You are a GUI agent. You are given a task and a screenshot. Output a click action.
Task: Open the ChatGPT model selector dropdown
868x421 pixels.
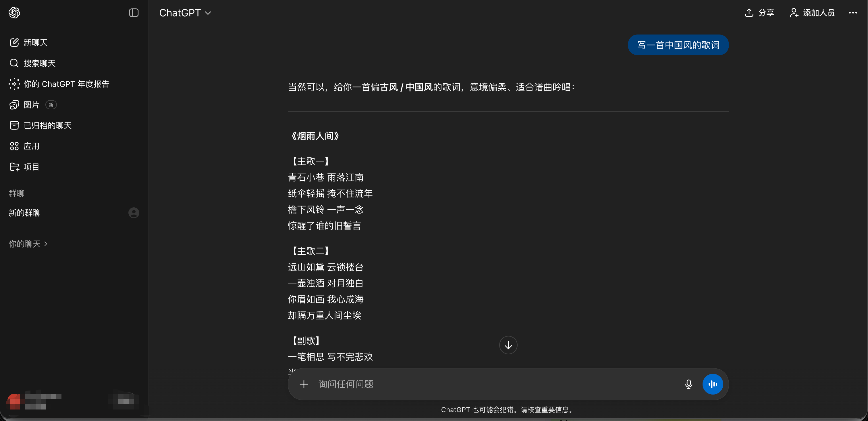(185, 12)
